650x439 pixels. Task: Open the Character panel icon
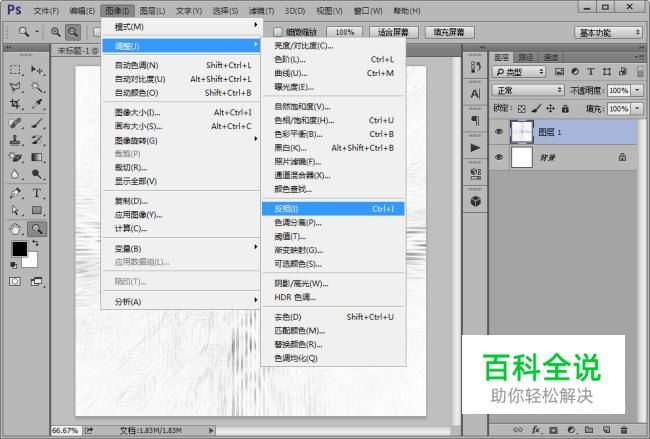[x=475, y=94]
